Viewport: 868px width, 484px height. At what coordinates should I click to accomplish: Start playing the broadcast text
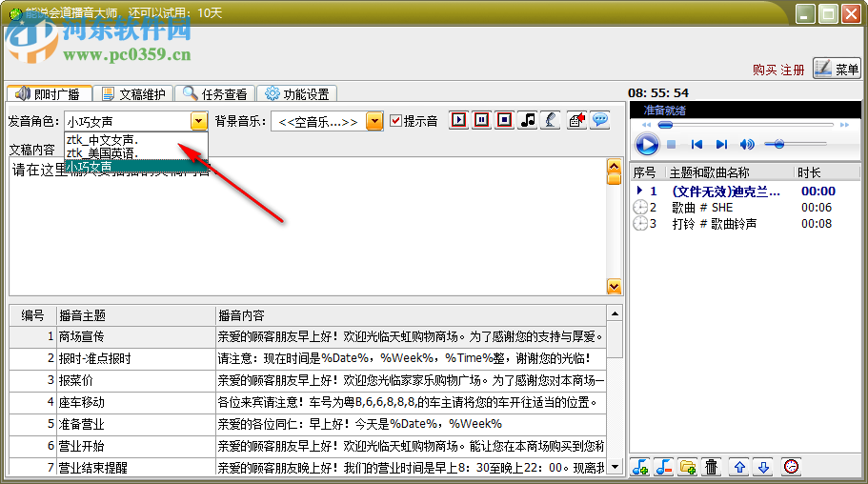[459, 120]
